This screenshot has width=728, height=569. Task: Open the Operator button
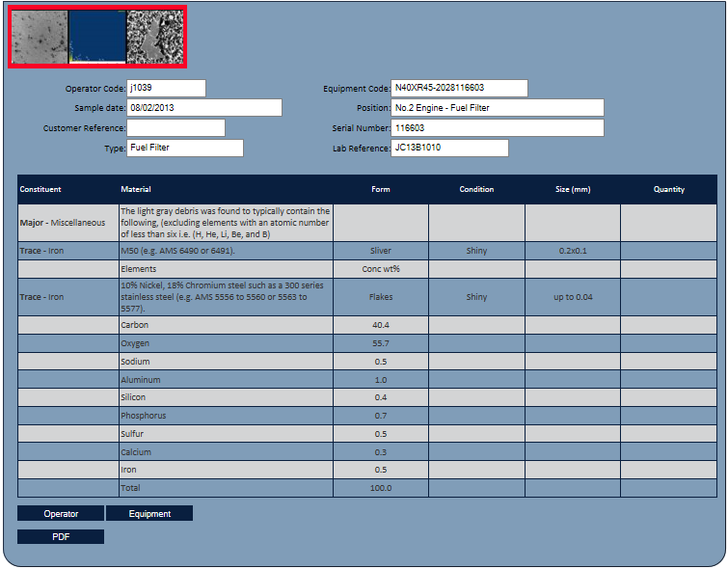click(x=61, y=513)
